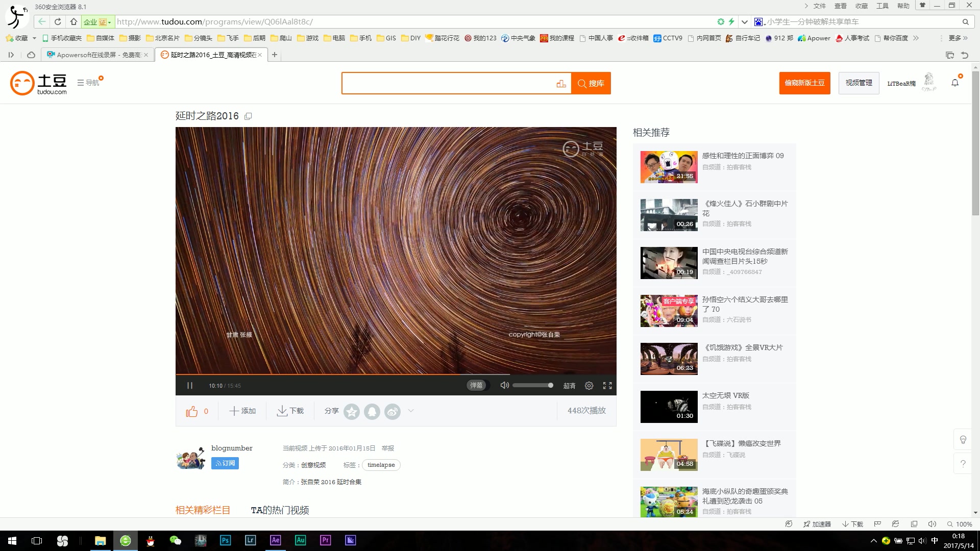The height and width of the screenshot is (551, 980).
Task: Click the notification bell at top right
Action: 954,82
